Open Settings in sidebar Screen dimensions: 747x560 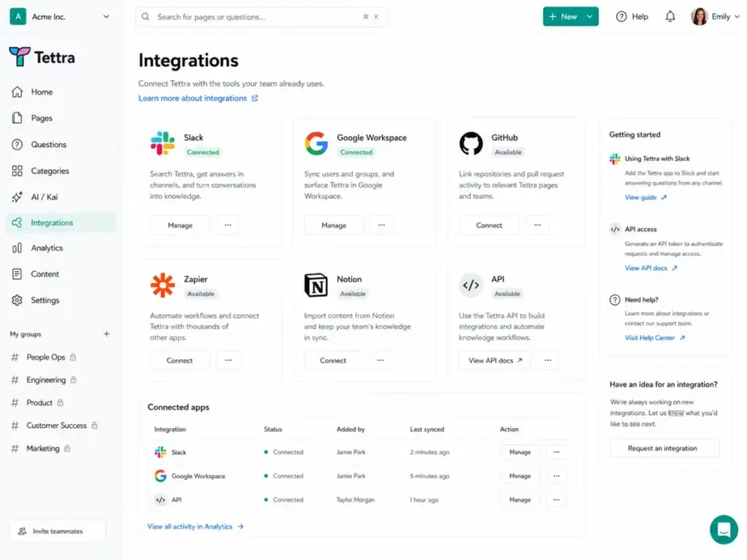pos(60,300)
